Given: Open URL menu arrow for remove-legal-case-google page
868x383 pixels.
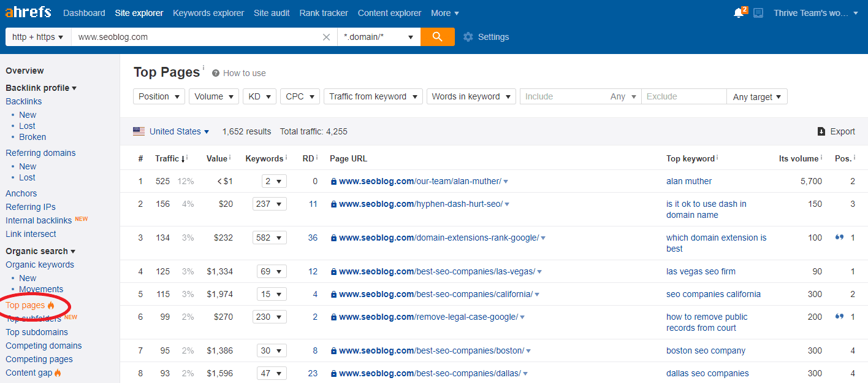Looking at the screenshot, I should 522,317.
